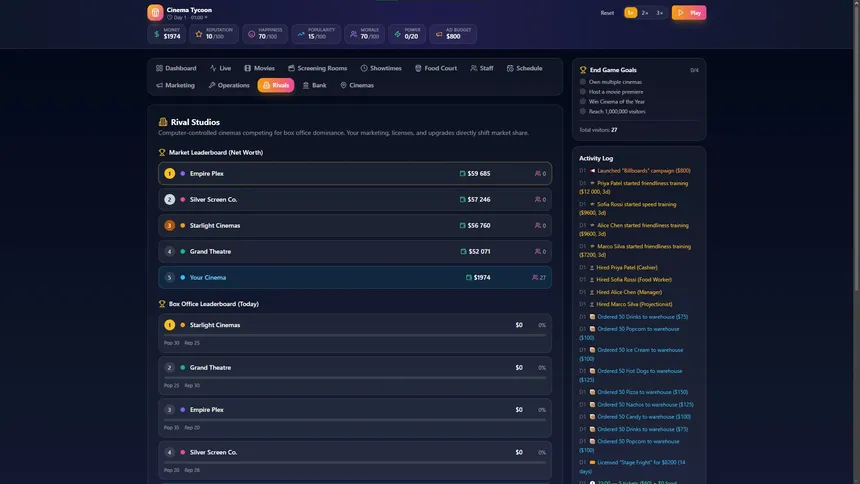Open the Bank tab
The width and height of the screenshot is (860, 484).
(315, 85)
